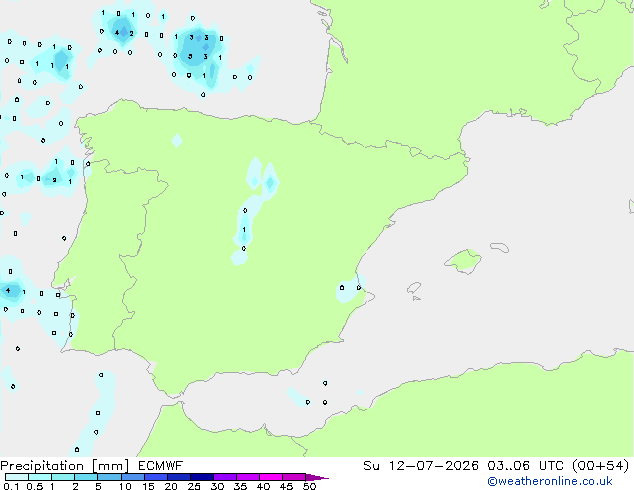The image size is (634, 490).
Task: Click the "20" legend scale value
Action: click(x=171, y=486)
